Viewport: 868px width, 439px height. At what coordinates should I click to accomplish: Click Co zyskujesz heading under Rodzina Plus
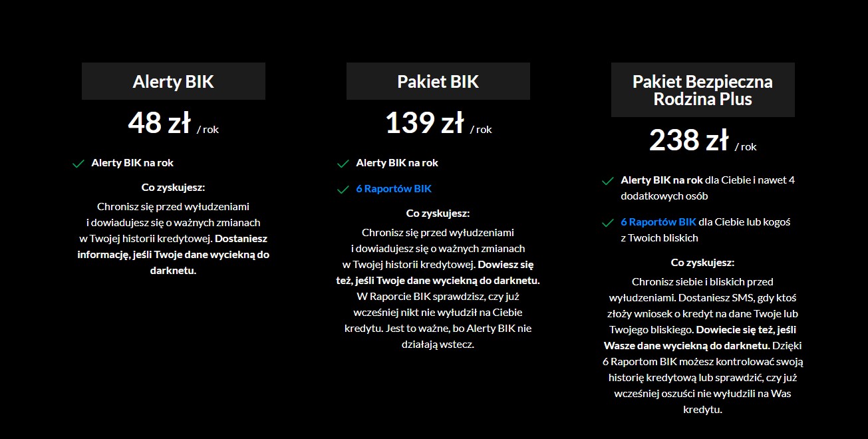pos(702,263)
